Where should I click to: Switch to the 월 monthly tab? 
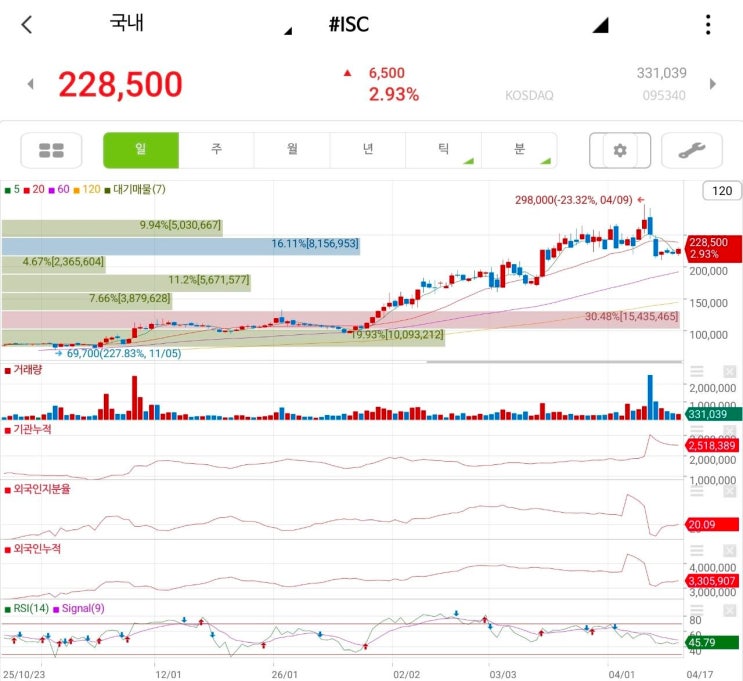[x=292, y=150]
